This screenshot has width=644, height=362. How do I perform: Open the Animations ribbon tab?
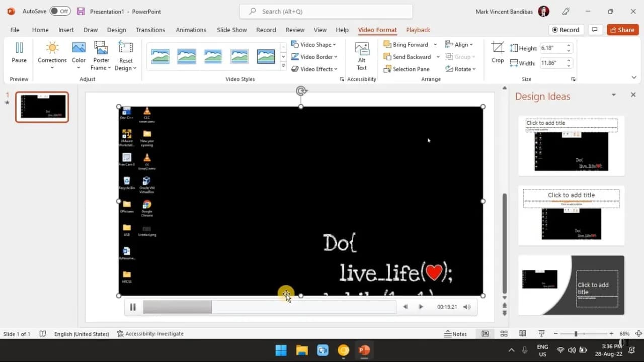pos(191,30)
